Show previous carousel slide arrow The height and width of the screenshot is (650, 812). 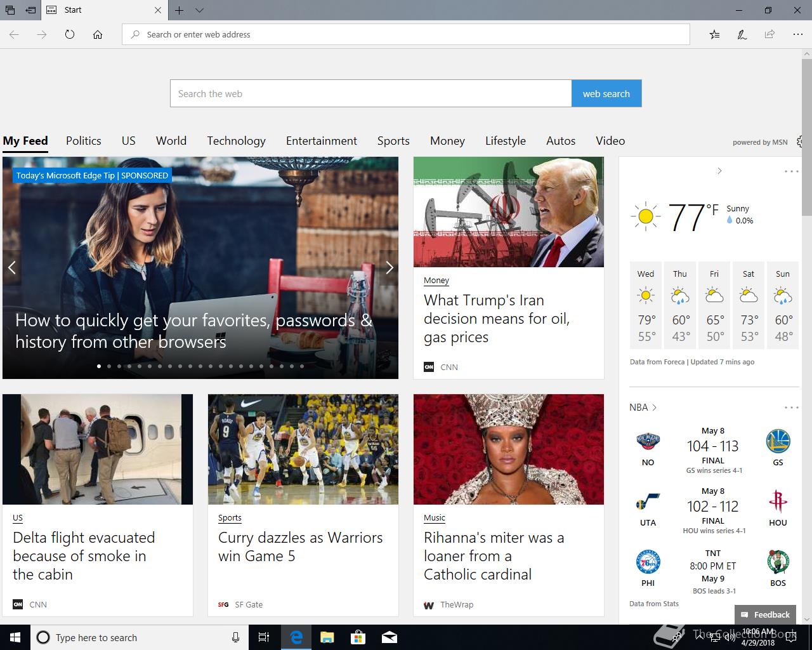click(x=11, y=267)
